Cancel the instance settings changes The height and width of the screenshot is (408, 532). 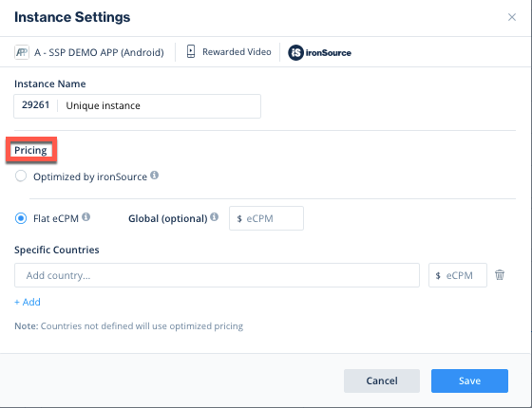pos(382,380)
